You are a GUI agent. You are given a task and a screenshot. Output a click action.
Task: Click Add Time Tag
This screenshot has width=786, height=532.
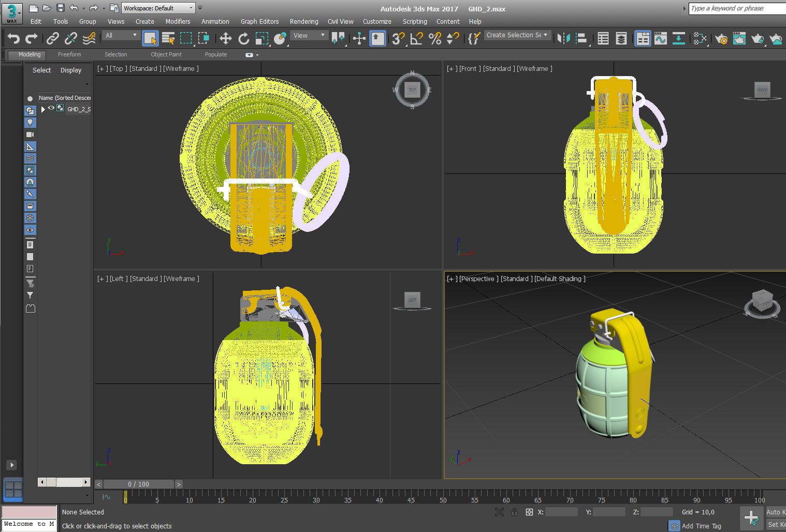coord(701,526)
